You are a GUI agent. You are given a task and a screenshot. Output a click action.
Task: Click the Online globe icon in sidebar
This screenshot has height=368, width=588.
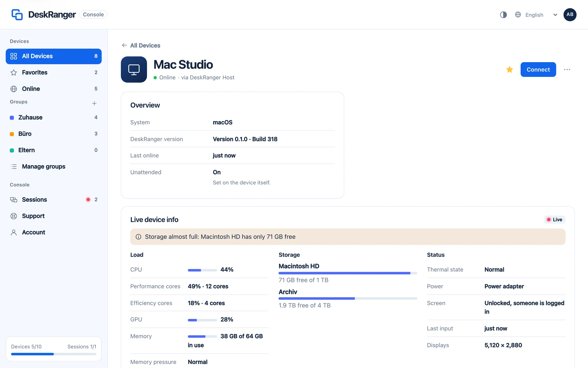(x=14, y=89)
